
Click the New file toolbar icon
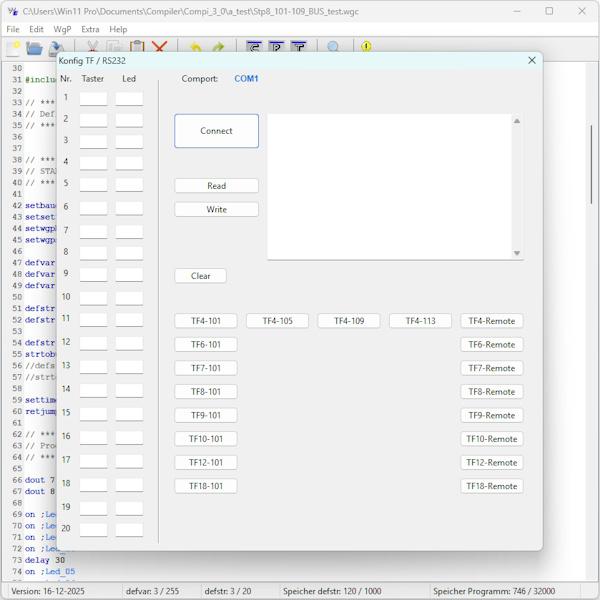13,47
